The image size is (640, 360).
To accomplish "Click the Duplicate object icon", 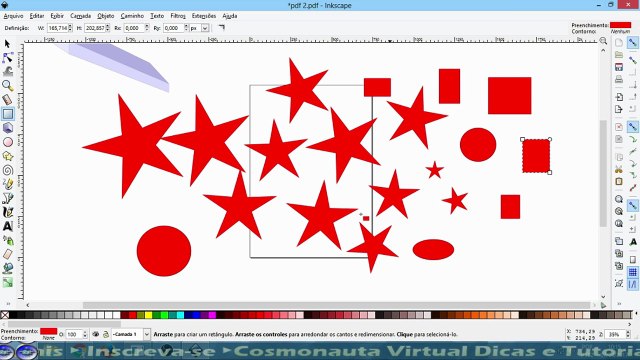I will pyautogui.click(x=619, y=241).
